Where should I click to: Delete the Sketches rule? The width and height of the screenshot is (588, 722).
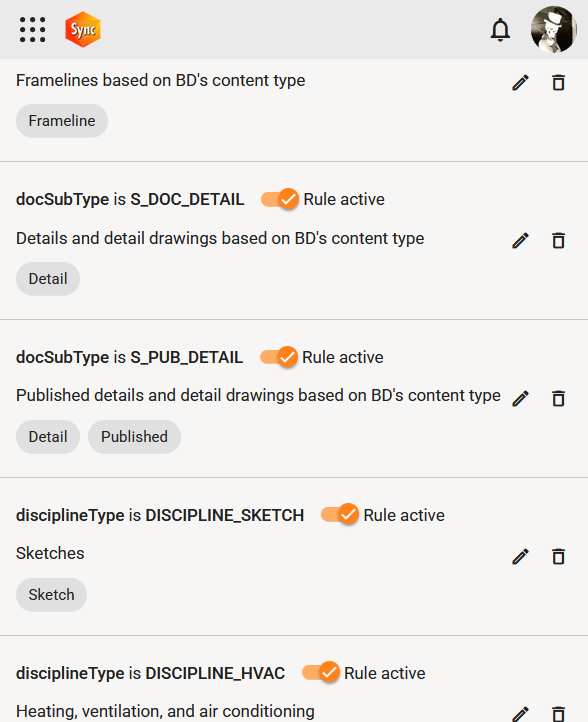point(559,557)
